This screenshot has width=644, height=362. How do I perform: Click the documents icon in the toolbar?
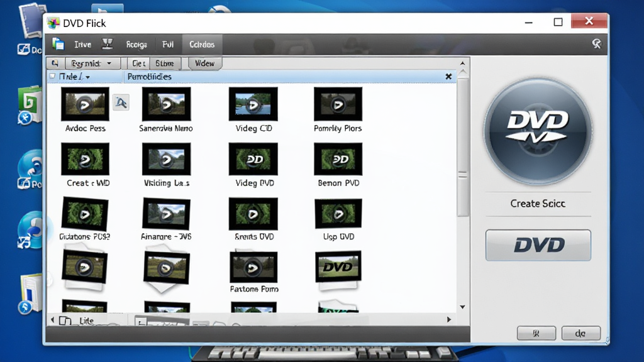click(x=58, y=44)
